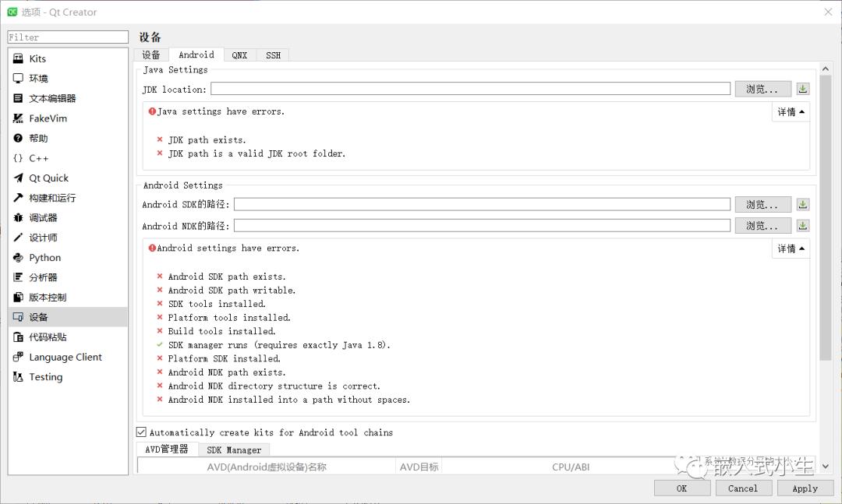Click 浏览 button for Android NDK path
Image resolution: width=842 pixels, height=504 pixels.
[762, 225]
